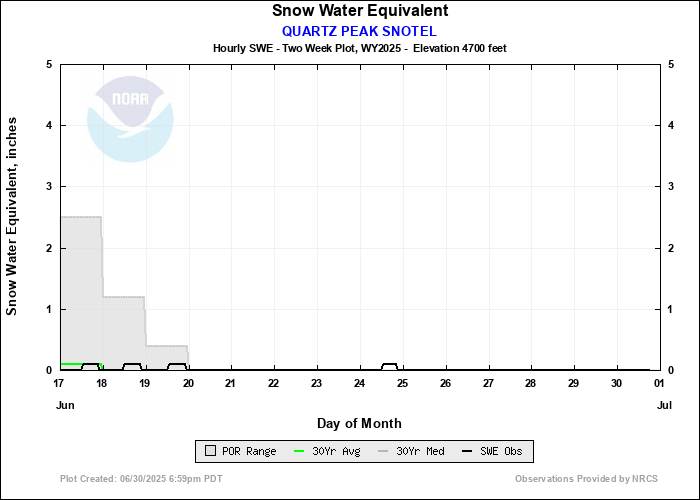Click the x-axis date label 30
Image resolution: width=700 pixels, height=500 pixels.
pyautogui.click(x=617, y=384)
